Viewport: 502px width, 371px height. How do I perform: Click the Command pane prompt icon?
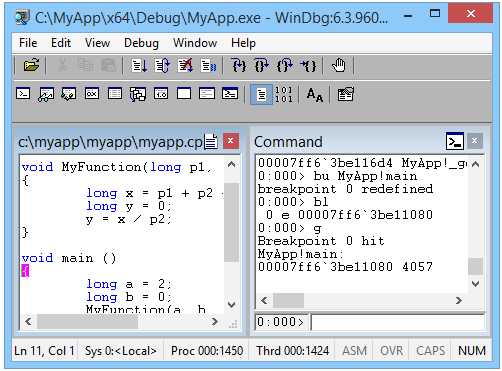pyautogui.click(x=455, y=141)
